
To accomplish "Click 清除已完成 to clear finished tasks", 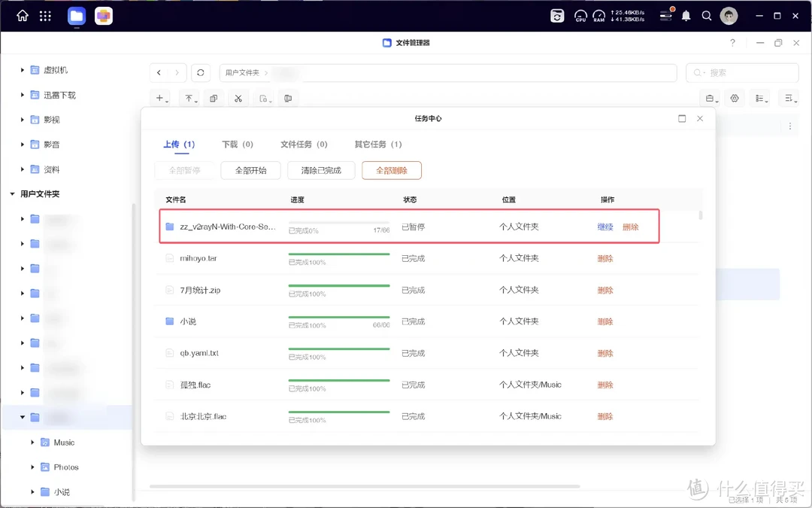I will (x=320, y=170).
